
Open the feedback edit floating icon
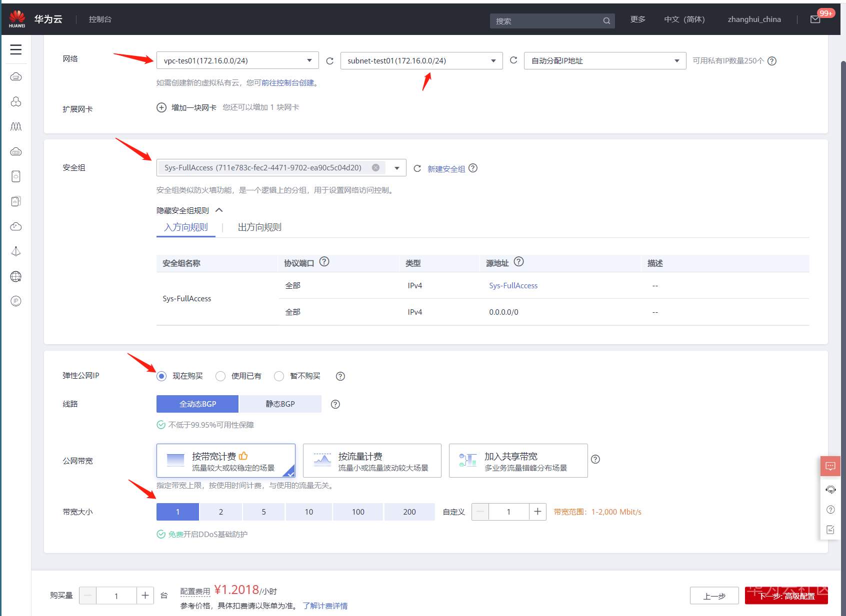coord(830,530)
